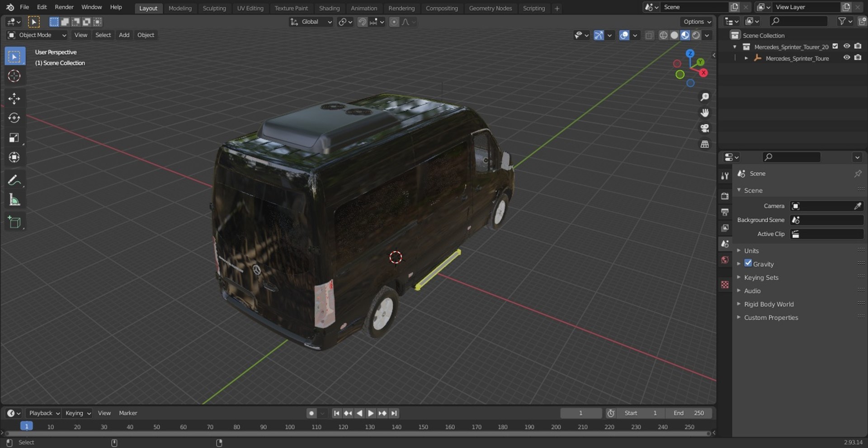The width and height of the screenshot is (868, 448).
Task: Open the Object Mode dropdown
Action: pos(37,35)
